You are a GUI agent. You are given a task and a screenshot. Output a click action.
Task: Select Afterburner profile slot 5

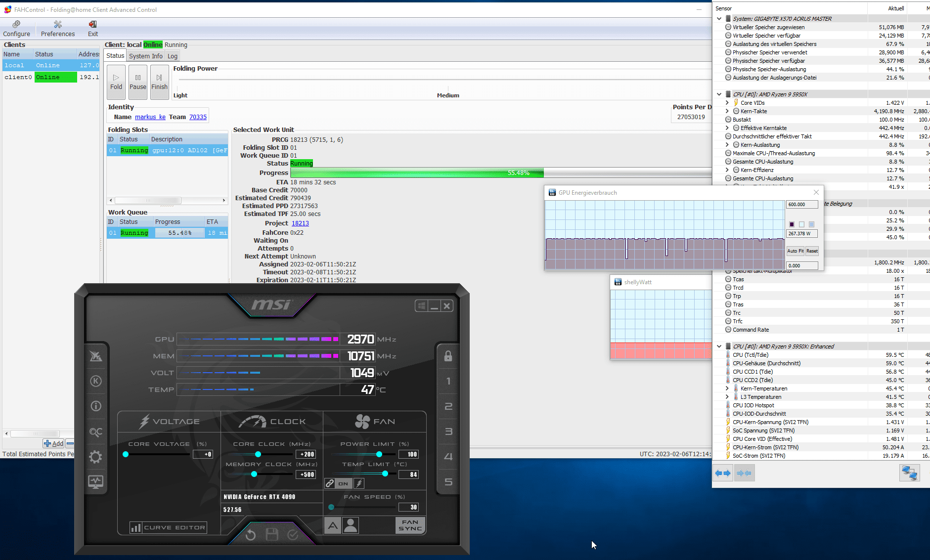point(448,482)
